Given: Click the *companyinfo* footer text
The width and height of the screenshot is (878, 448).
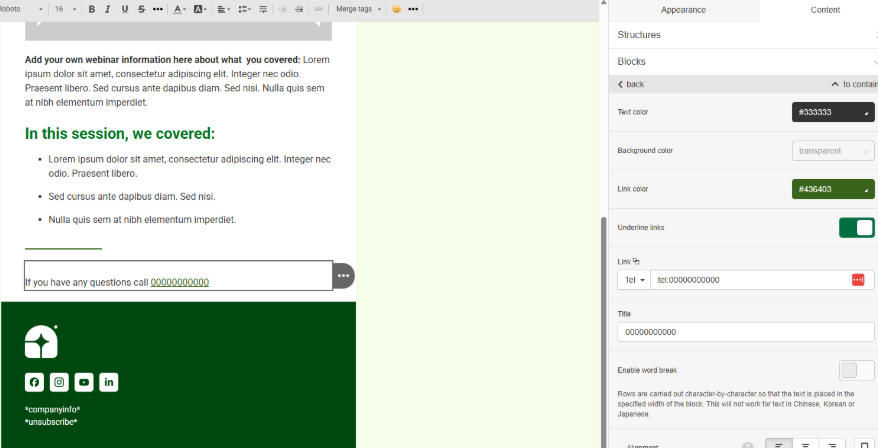Looking at the screenshot, I should click(53, 409).
